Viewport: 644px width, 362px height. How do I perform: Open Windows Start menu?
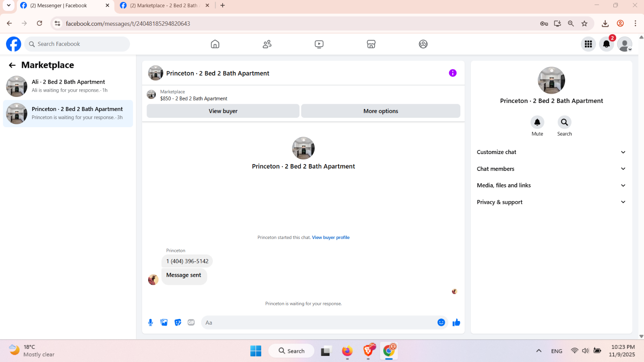tap(256, 351)
